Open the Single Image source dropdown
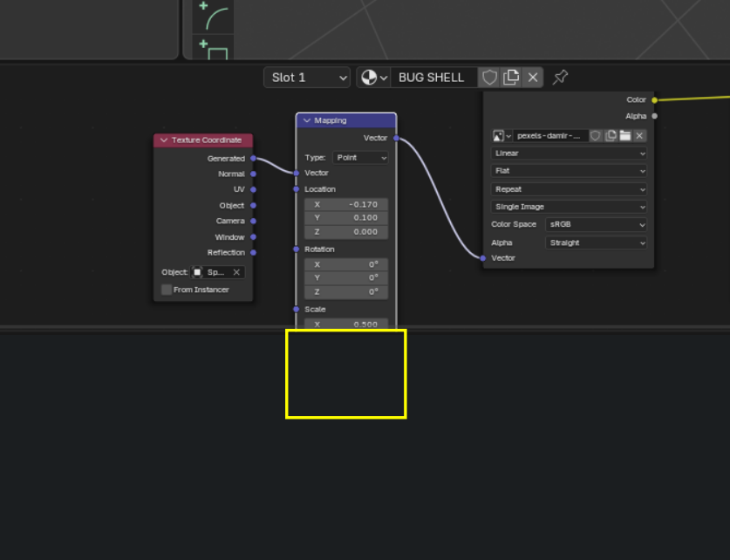Viewport: 730px width, 560px height. (569, 207)
